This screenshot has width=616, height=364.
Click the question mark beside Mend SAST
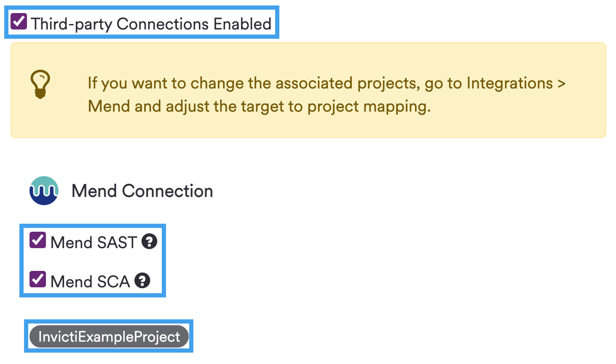point(149,241)
